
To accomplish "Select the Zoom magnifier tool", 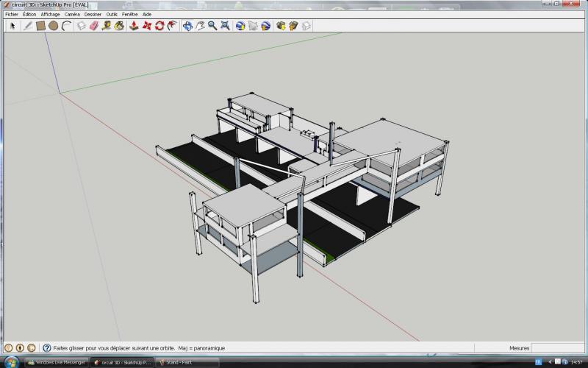I will click(212, 26).
